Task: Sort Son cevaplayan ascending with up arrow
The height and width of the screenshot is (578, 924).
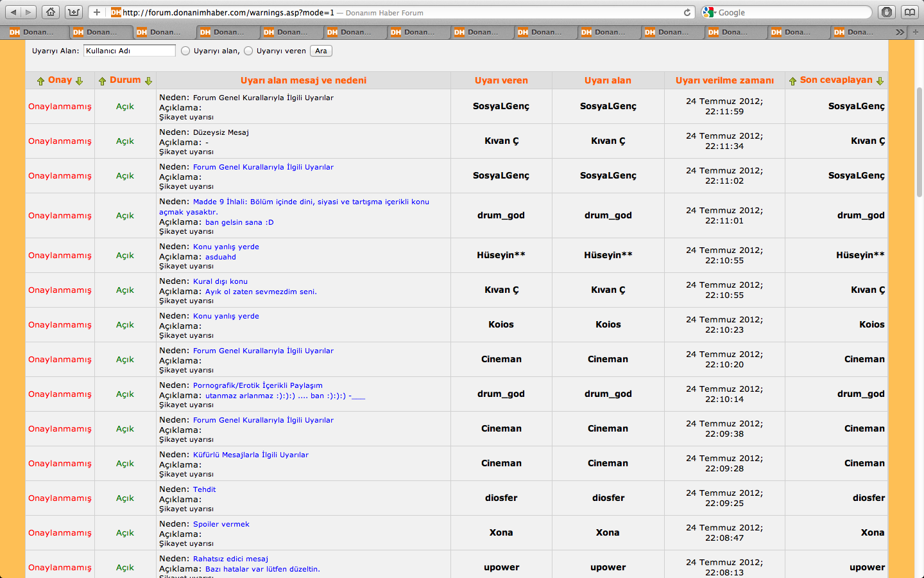Action: [792, 81]
